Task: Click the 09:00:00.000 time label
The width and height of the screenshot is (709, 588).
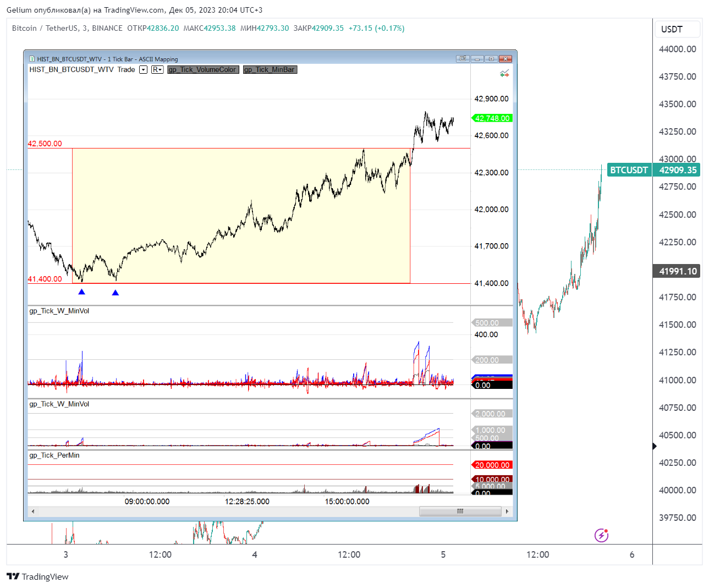Action: pos(147,502)
